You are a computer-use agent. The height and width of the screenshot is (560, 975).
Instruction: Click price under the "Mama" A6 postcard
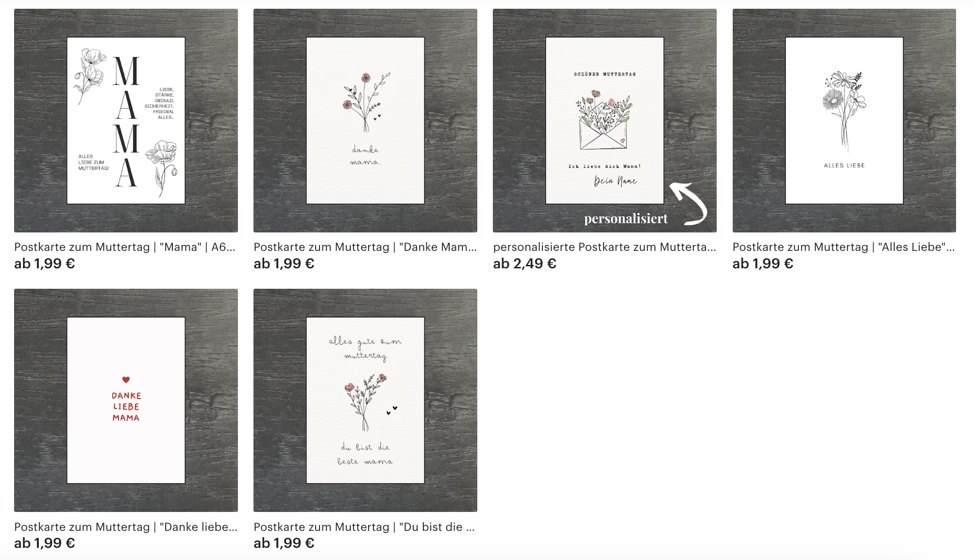click(x=44, y=264)
